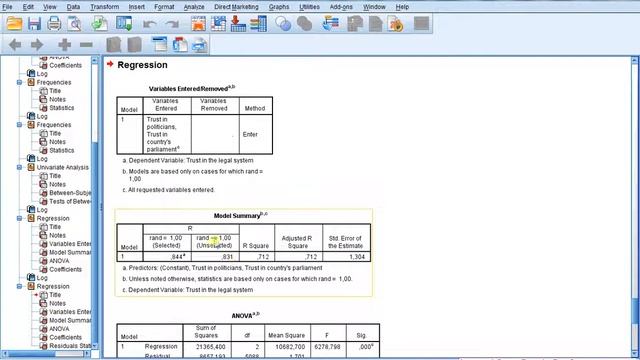
Task: Select Tests of Between item in the outline
Action: coord(70,201)
